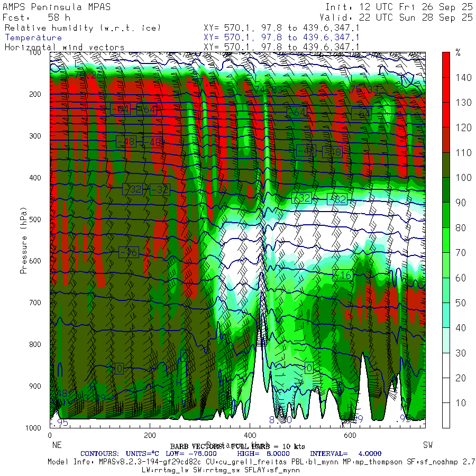Click the XY coordinates line beside Relative humidity
This screenshot has height=476, width=476.
click(281, 28)
